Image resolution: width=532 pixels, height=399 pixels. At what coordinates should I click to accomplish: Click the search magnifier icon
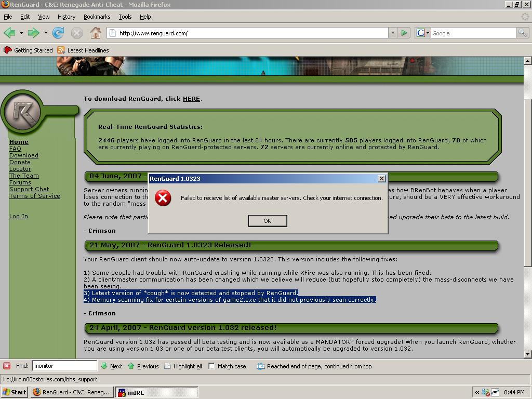(522, 33)
